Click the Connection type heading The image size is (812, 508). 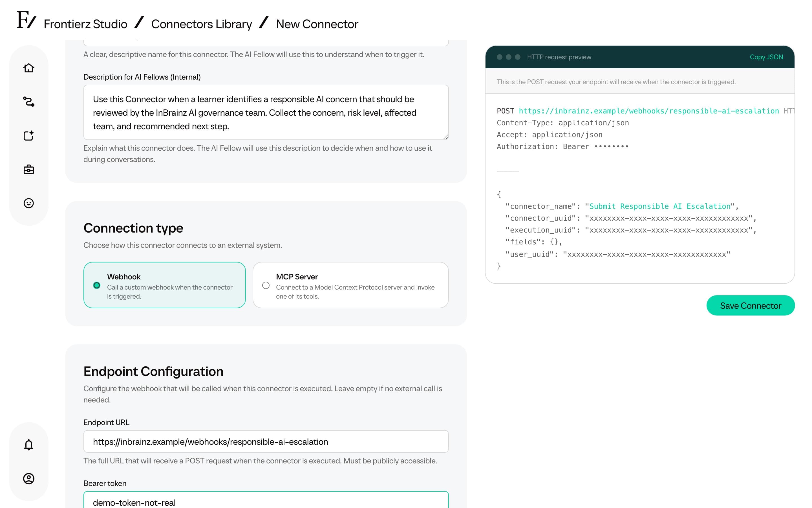coord(133,228)
